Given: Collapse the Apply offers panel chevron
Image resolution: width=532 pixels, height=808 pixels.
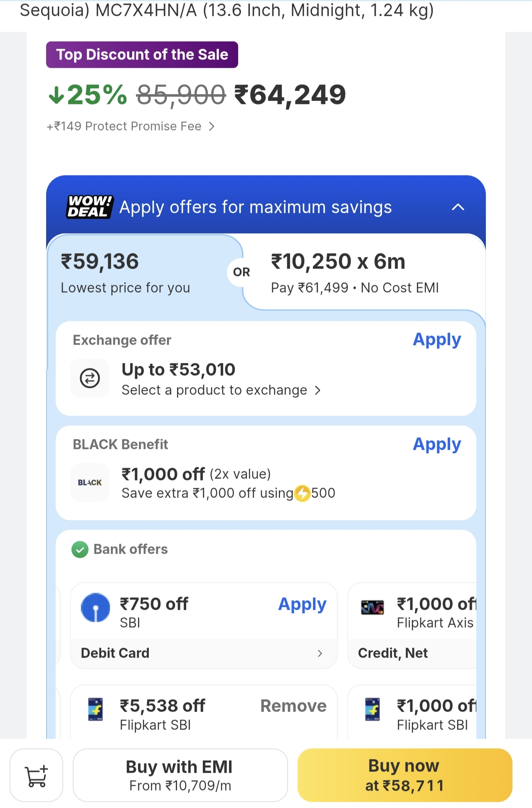Looking at the screenshot, I should pos(458,207).
